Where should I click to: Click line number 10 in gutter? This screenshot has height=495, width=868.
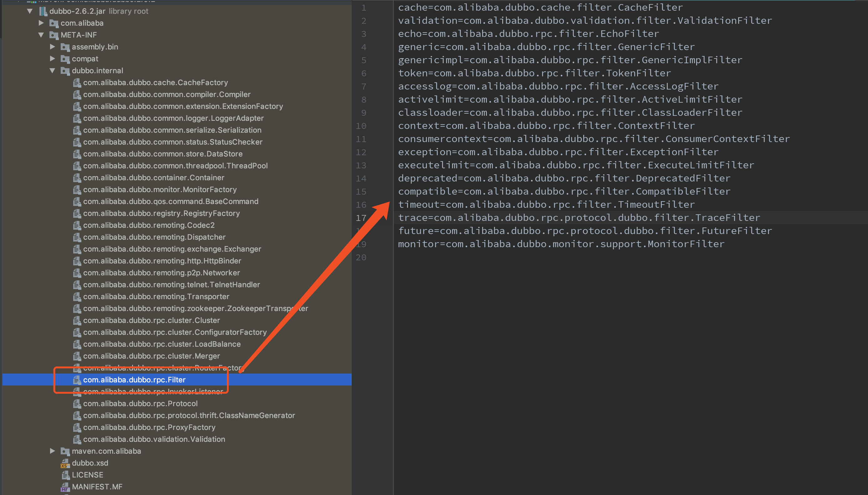pos(361,126)
